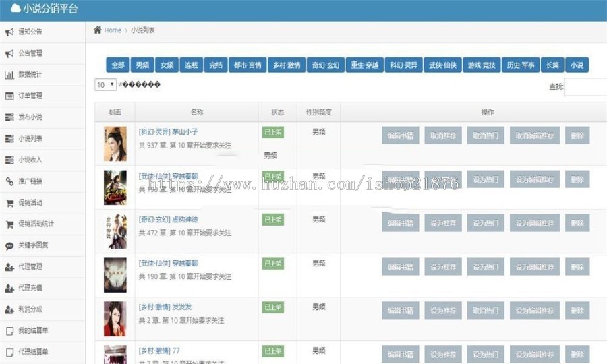Image resolution: width=607 pixels, height=364 pixels.
Task: Click the Home breadcrumb link
Action: pyautogui.click(x=113, y=30)
